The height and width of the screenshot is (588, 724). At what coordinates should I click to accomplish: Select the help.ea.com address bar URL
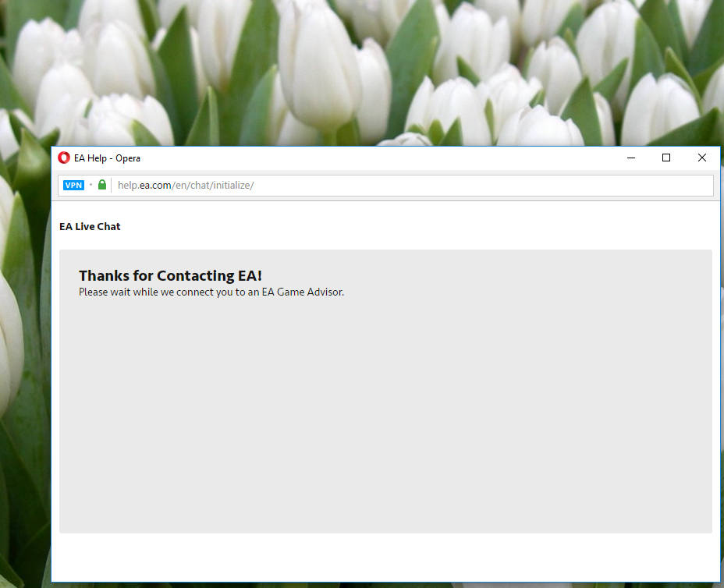click(186, 185)
